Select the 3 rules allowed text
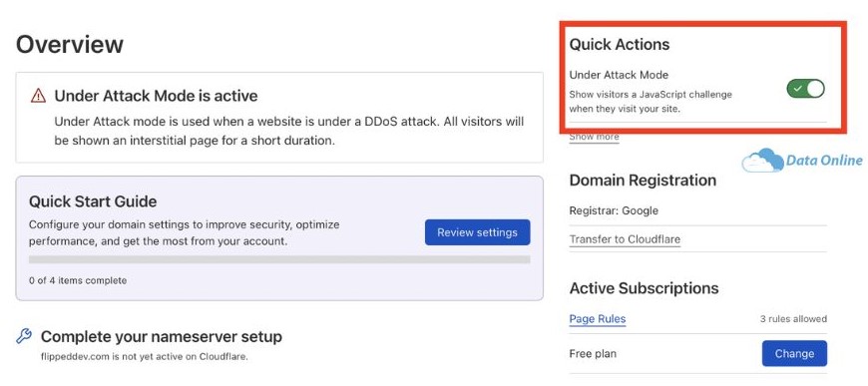This screenshot has height=386, width=868. point(794,319)
